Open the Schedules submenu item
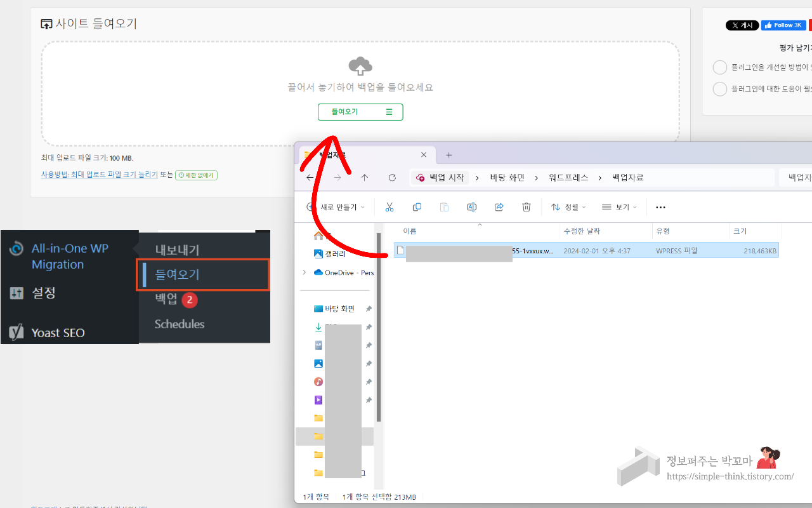The height and width of the screenshot is (508, 812). 180,324
